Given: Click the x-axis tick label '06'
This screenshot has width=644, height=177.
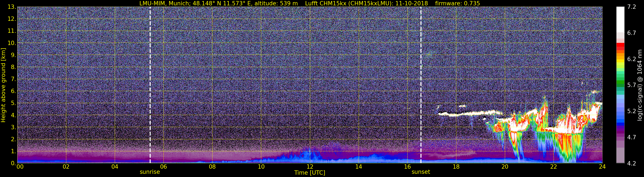Looking at the screenshot, I should pos(164,167).
